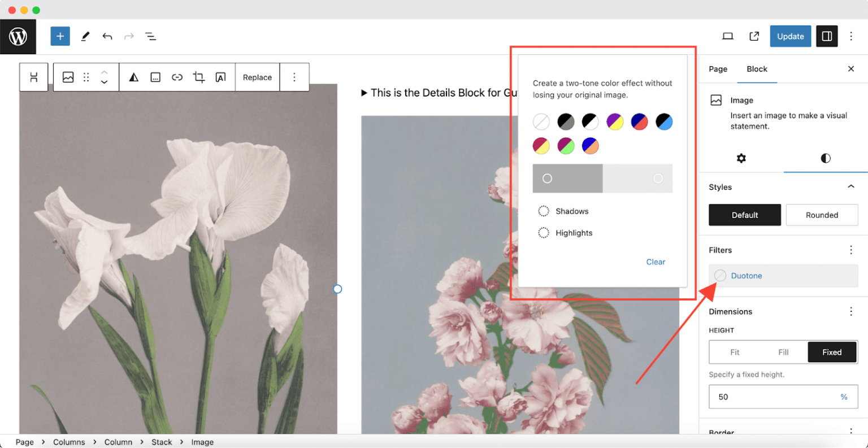Image resolution: width=868 pixels, height=448 pixels.
Task: Activate the Fixed height option
Action: (832, 352)
